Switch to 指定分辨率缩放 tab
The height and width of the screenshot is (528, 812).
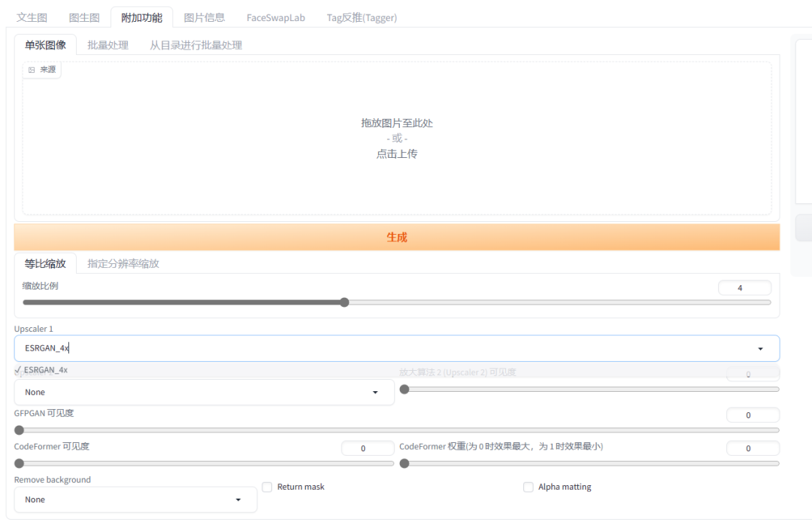123,263
